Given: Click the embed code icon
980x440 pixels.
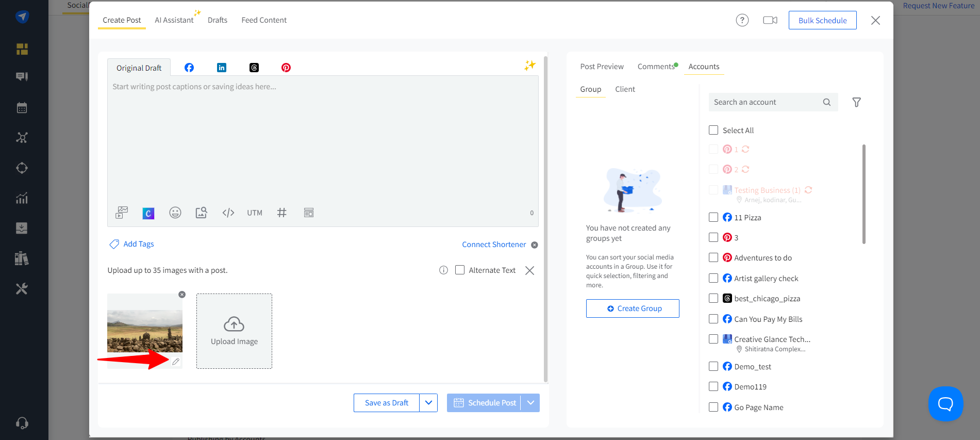Looking at the screenshot, I should click(x=228, y=213).
